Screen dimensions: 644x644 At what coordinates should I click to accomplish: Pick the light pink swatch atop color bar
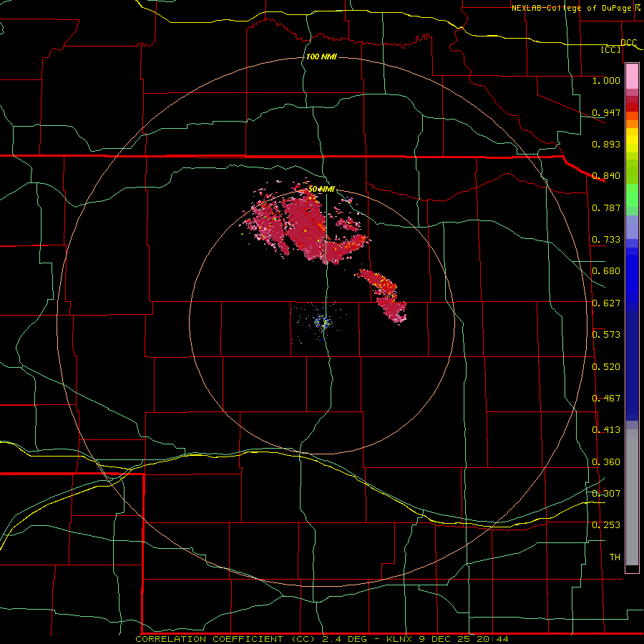tap(632, 77)
